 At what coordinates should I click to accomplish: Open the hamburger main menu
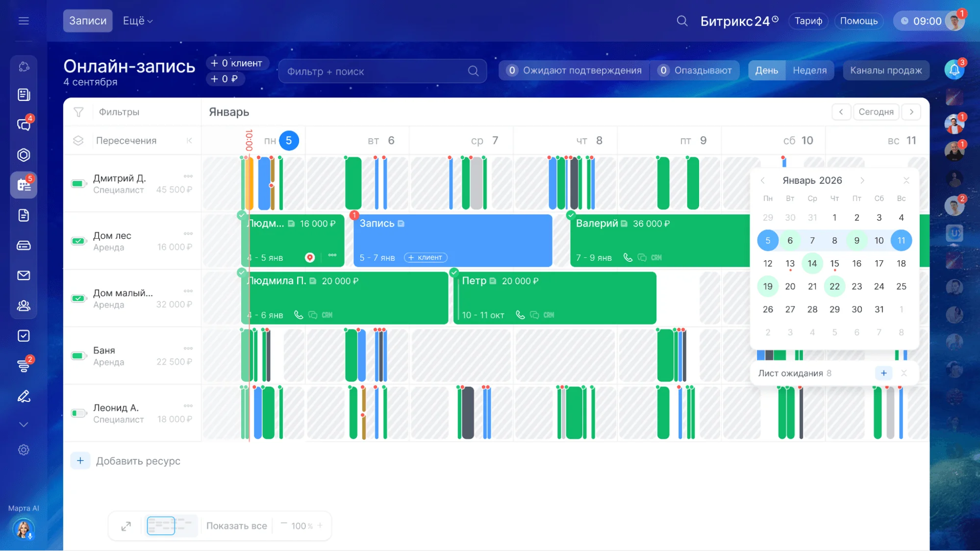click(x=24, y=21)
